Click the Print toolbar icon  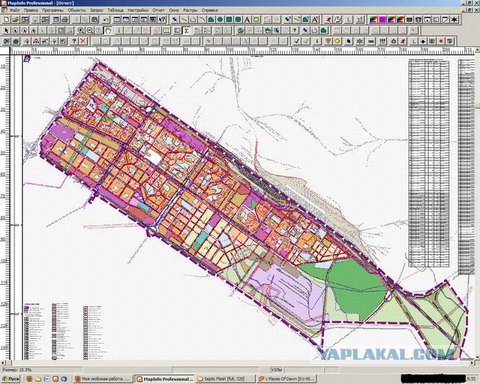(x=65, y=20)
